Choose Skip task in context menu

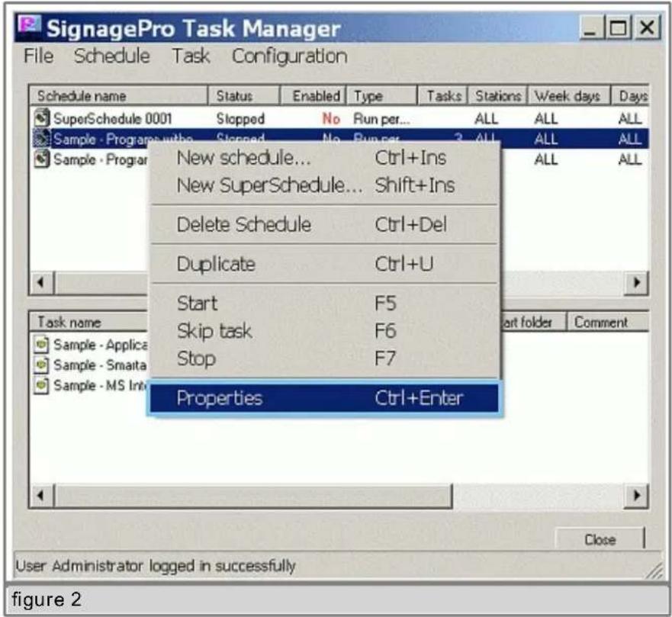(x=324, y=331)
